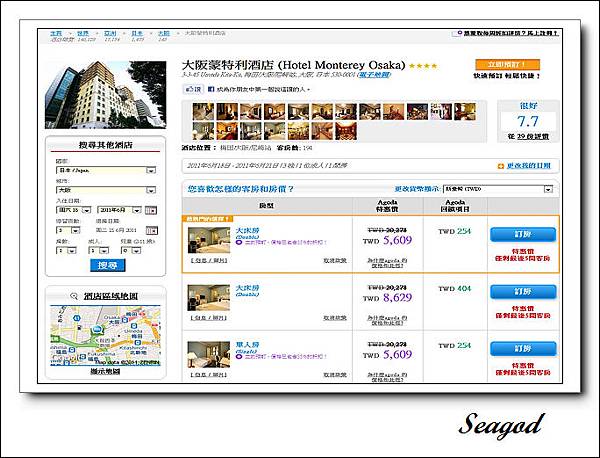Click the second breadcrumb link 世界
The image size is (600, 458).
click(x=83, y=33)
